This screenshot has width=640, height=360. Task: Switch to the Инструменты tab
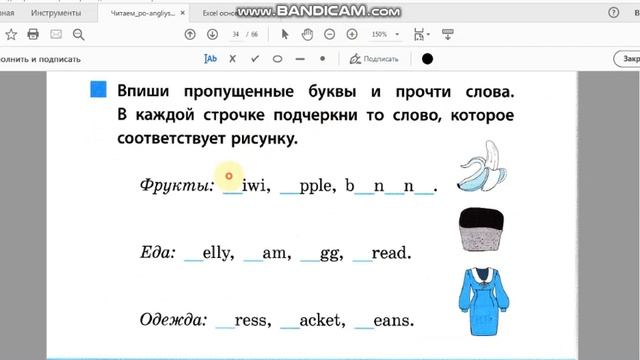[x=56, y=13]
